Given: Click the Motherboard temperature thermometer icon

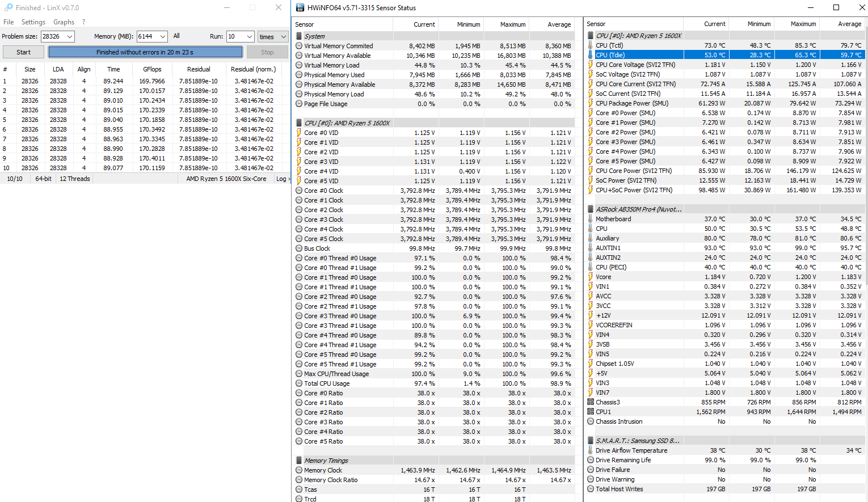Looking at the screenshot, I should pyautogui.click(x=591, y=219).
